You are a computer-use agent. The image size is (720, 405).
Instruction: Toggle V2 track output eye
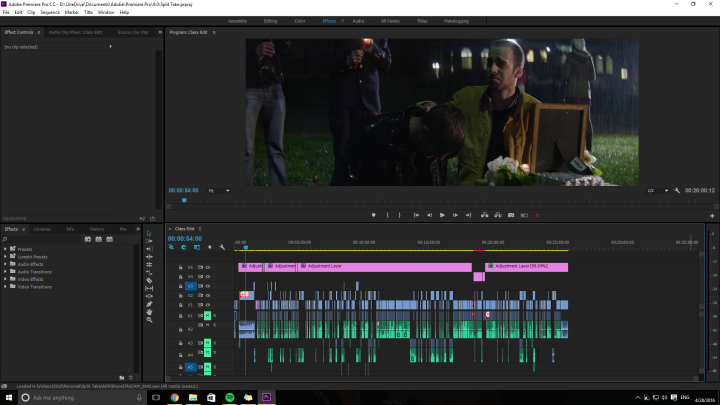click(208, 296)
